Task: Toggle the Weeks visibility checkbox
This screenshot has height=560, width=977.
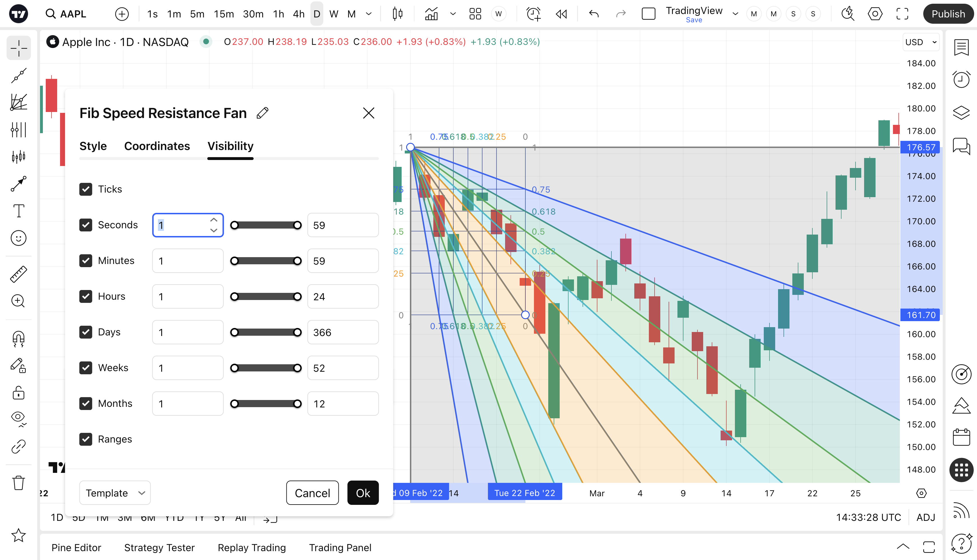Action: pyautogui.click(x=85, y=368)
